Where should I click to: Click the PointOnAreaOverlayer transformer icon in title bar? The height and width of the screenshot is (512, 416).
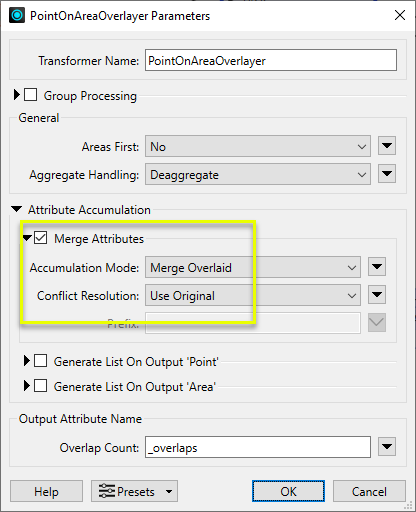pos(17,15)
